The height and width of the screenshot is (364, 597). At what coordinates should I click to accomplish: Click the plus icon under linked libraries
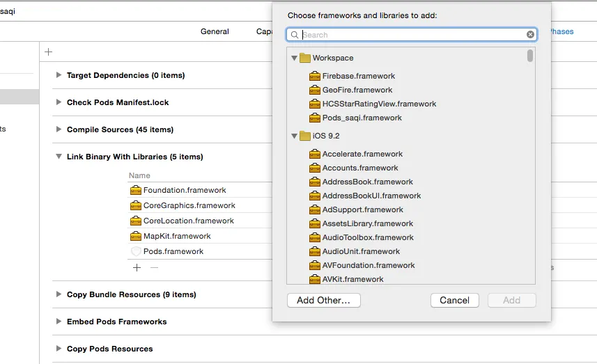[137, 267]
